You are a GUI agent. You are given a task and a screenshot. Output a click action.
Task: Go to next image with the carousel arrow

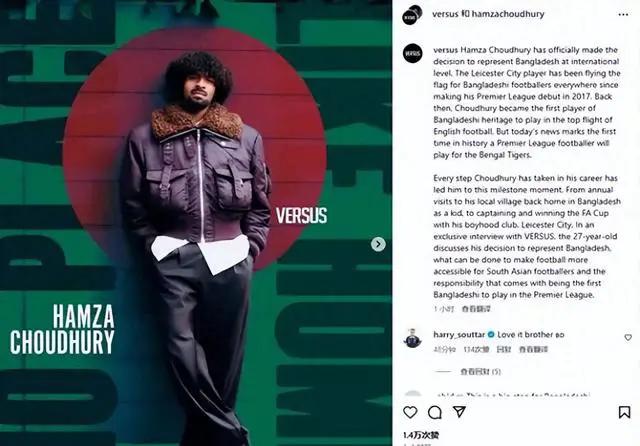pyautogui.click(x=378, y=244)
